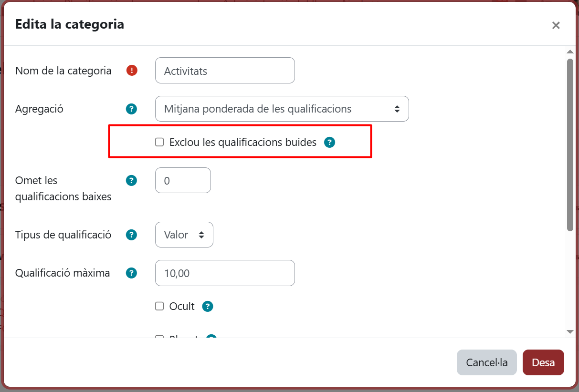
Task: Click the scrollbar down arrow
Action: [569, 331]
